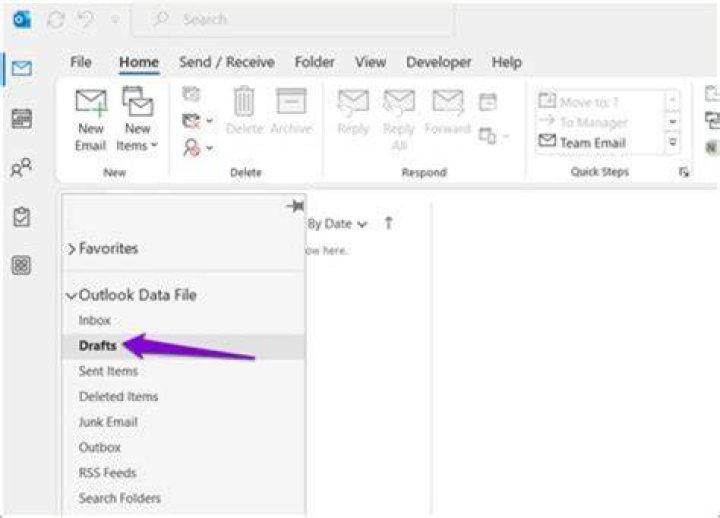Image resolution: width=720 pixels, height=518 pixels.
Task: Open the Search Folders item
Action: click(x=119, y=498)
